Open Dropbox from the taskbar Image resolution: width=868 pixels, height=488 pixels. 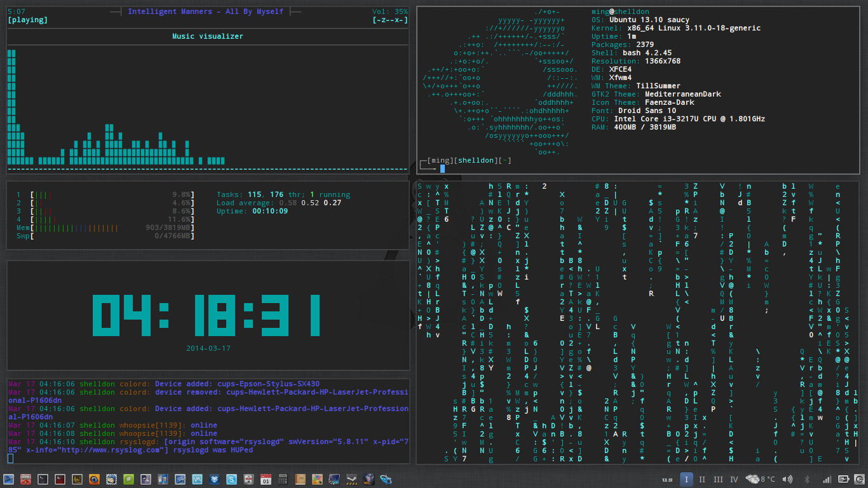coord(214,479)
